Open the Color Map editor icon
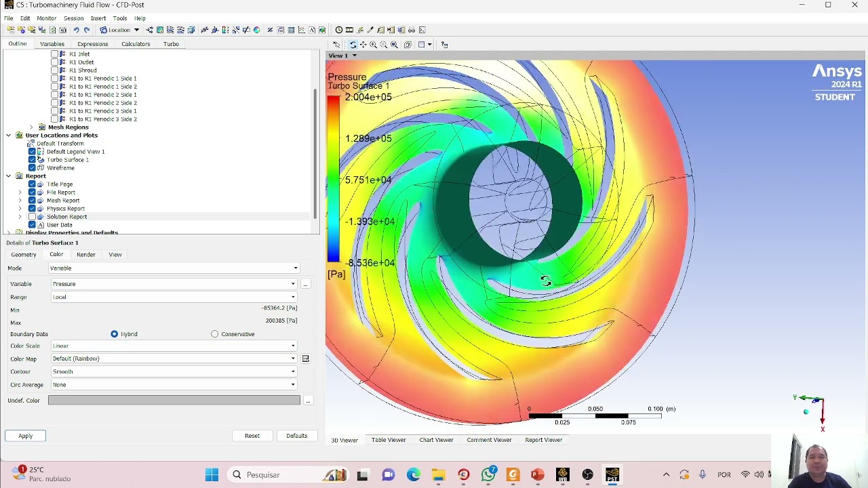 (x=305, y=359)
